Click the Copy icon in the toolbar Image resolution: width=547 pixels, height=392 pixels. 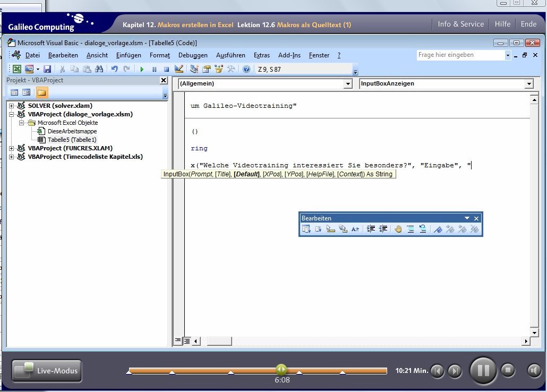coord(74,69)
